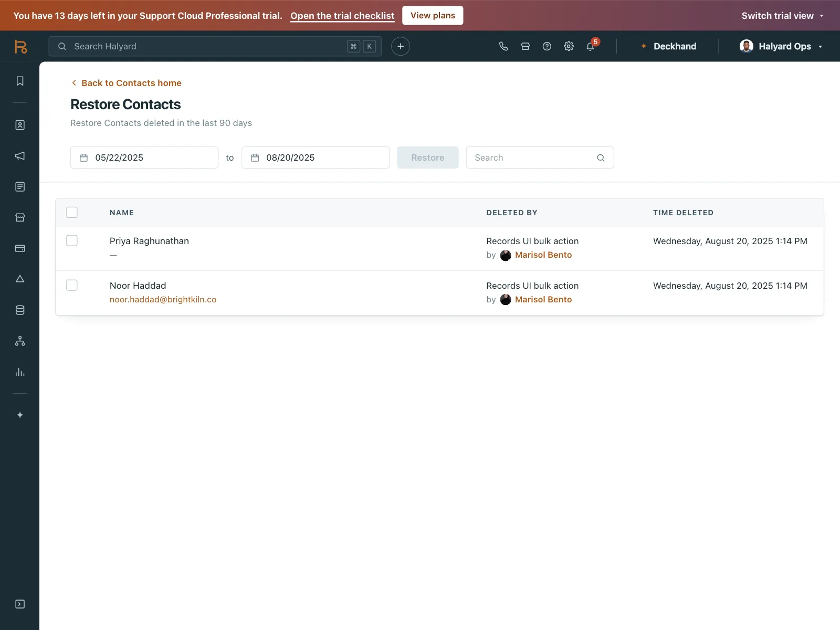This screenshot has height=630, width=840.
Task: Toggle the select-all header checkbox
Action: click(x=72, y=212)
